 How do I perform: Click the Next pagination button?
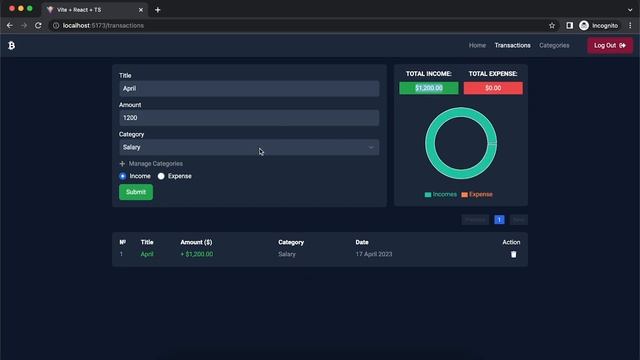[518, 220]
